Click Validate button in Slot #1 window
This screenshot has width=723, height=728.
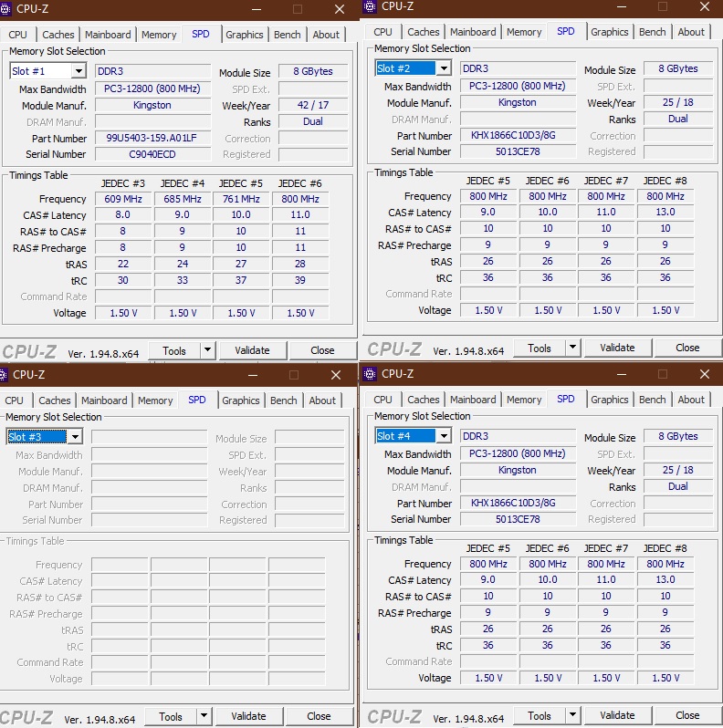[x=252, y=350]
